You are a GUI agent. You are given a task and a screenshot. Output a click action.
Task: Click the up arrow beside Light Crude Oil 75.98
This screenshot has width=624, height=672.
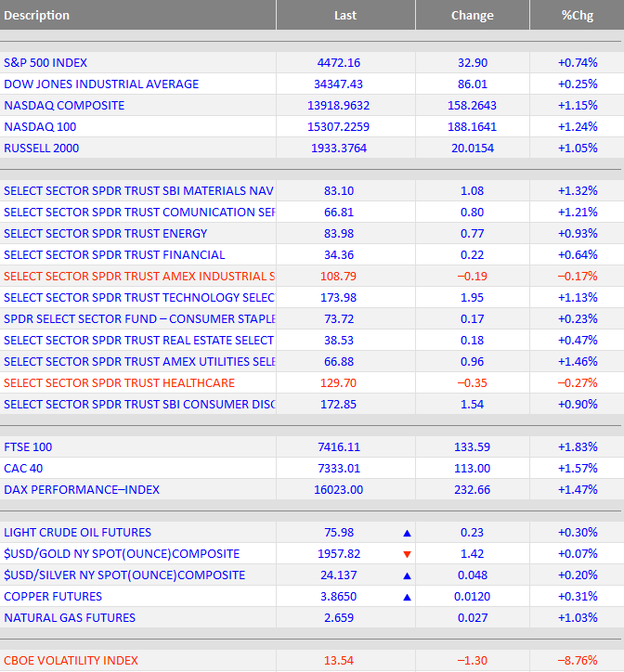[x=407, y=533]
